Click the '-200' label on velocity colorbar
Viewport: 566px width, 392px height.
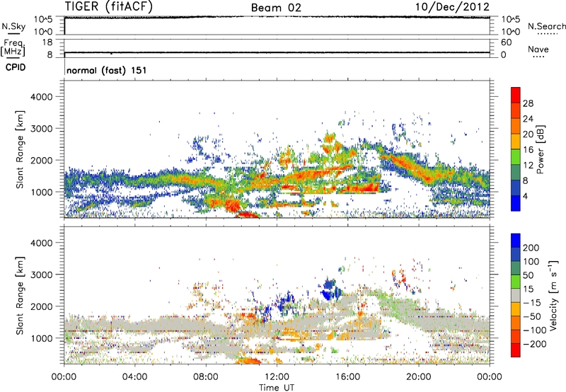[534, 344]
